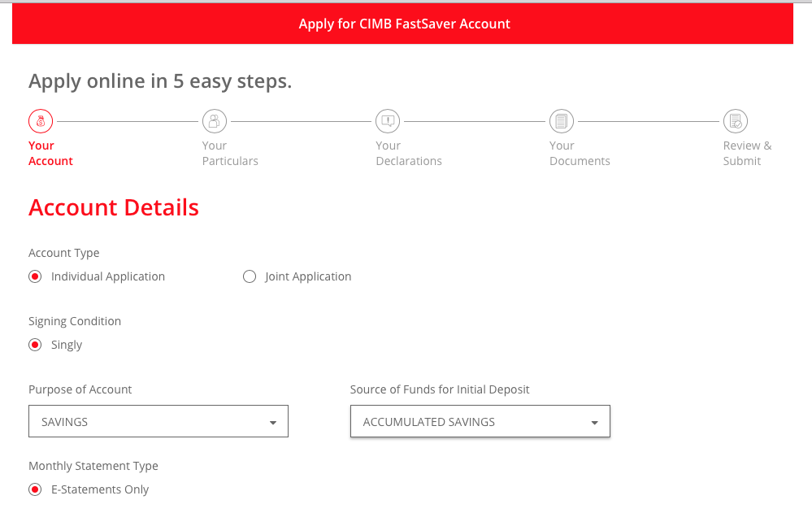812x526 pixels.
Task: Click the arrow beside ACCUMULATED SAVINGS
Action: click(x=594, y=423)
